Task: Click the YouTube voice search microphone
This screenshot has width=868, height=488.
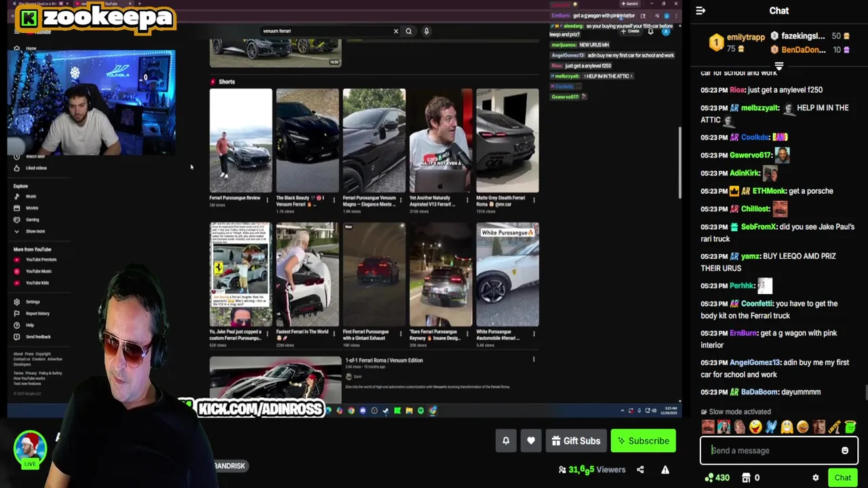Action: [427, 31]
